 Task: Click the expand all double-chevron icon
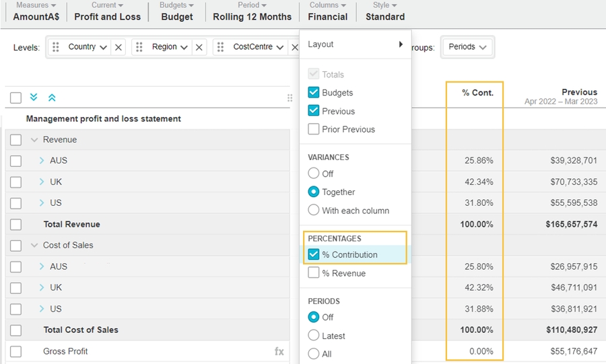click(34, 98)
